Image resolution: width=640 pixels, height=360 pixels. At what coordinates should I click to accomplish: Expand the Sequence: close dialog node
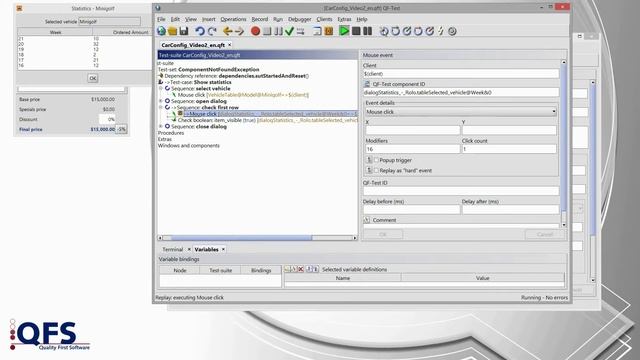(x=161, y=127)
